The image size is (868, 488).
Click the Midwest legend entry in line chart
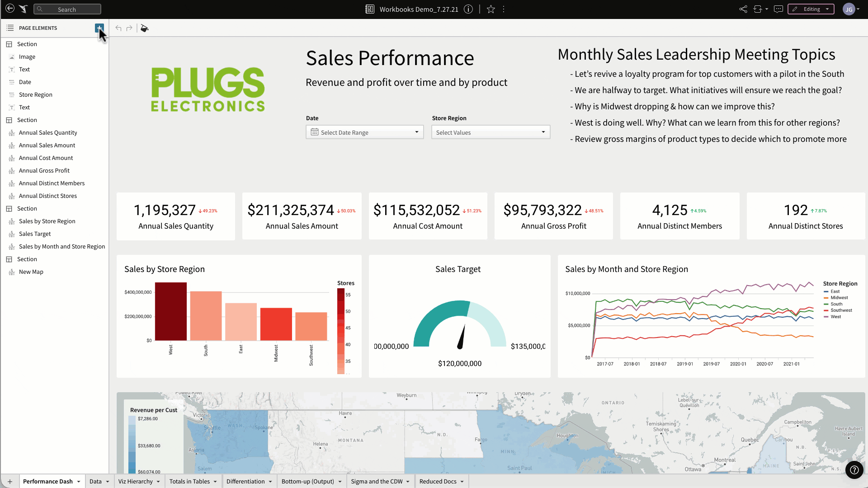[836, 298]
